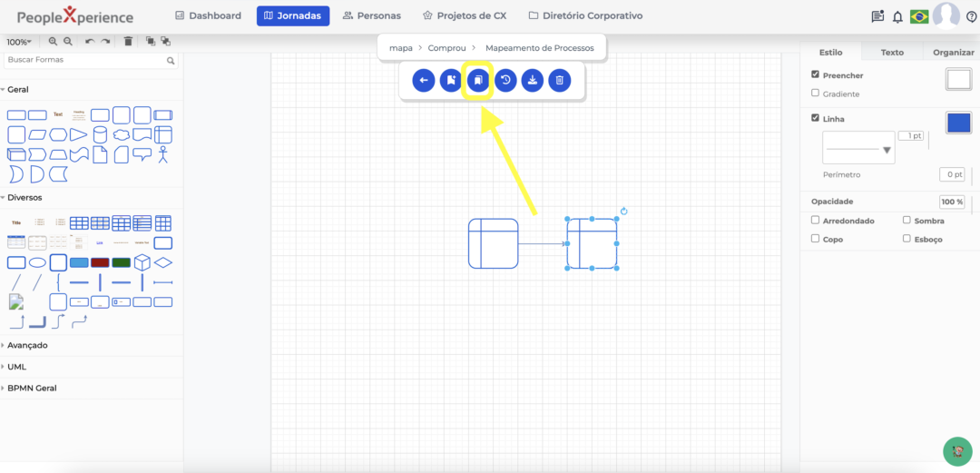Click the Comprou breadcrumb link

point(446,47)
